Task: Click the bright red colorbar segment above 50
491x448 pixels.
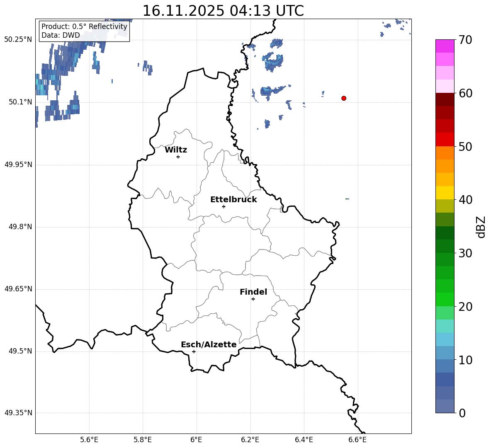Action: (445, 140)
